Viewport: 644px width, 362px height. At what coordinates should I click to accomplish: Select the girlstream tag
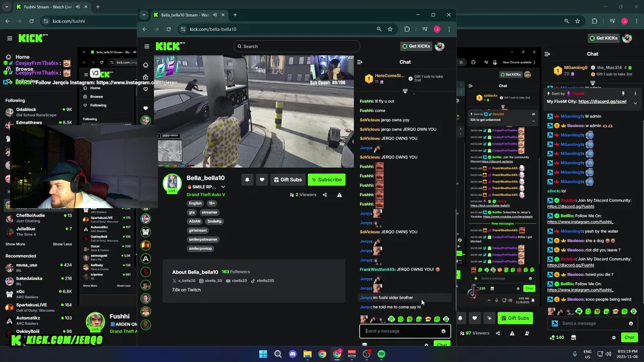pos(198,230)
